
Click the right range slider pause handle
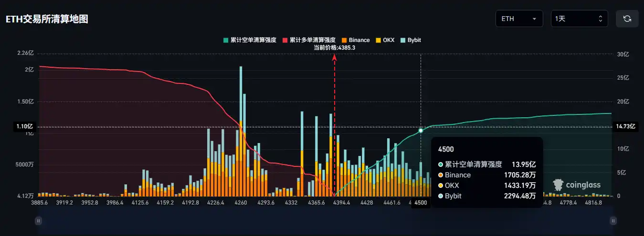(x=612, y=220)
